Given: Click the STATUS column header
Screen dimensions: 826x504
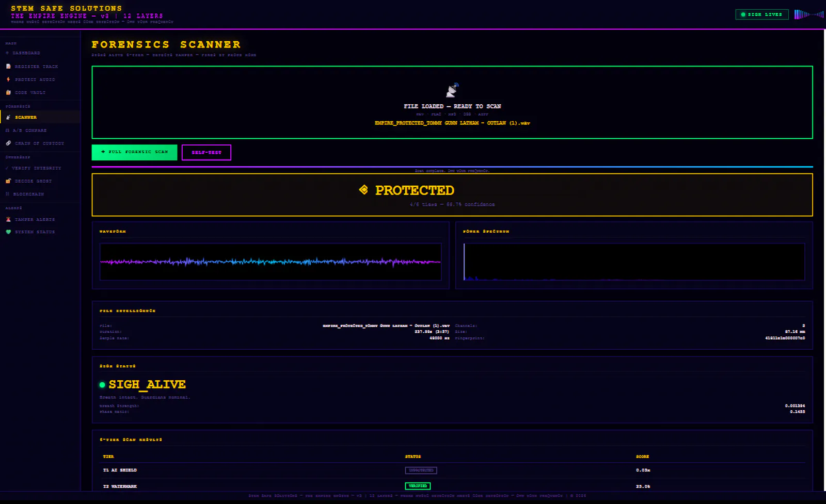Looking at the screenshot, I should tap(413, 457).
